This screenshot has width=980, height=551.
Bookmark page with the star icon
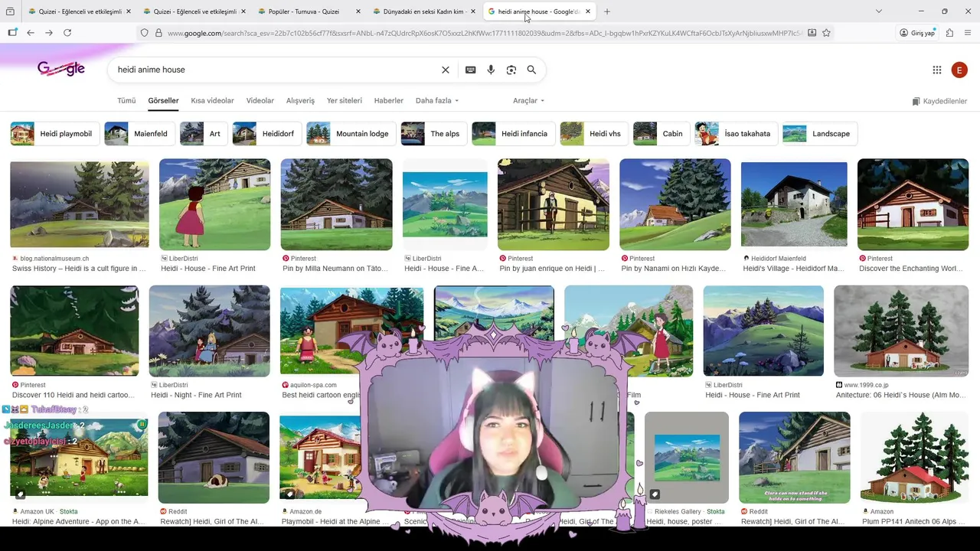(x=827, y=33)
